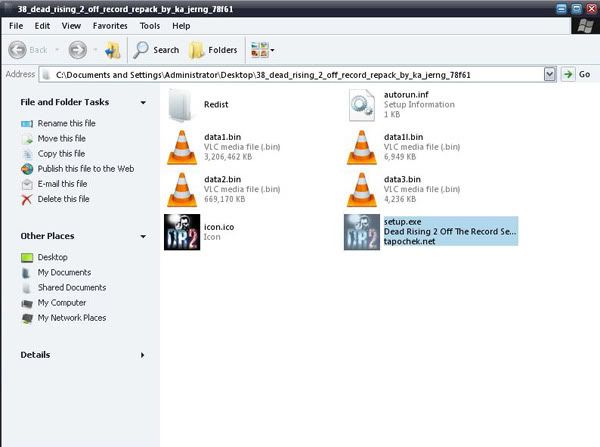Click the Forward navigation arrow icon
The width and height of the screenshot is (600, 447).
click(78, 50)
